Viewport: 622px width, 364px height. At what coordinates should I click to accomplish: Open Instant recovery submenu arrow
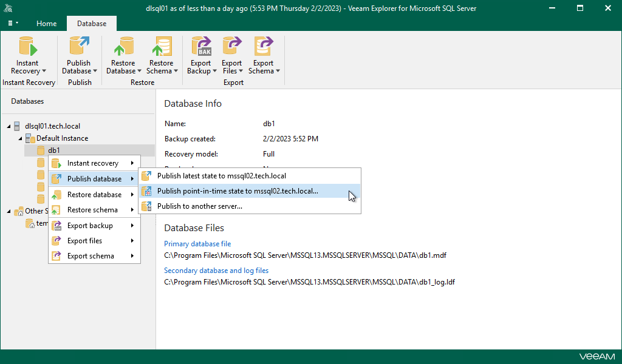[132, 163]
